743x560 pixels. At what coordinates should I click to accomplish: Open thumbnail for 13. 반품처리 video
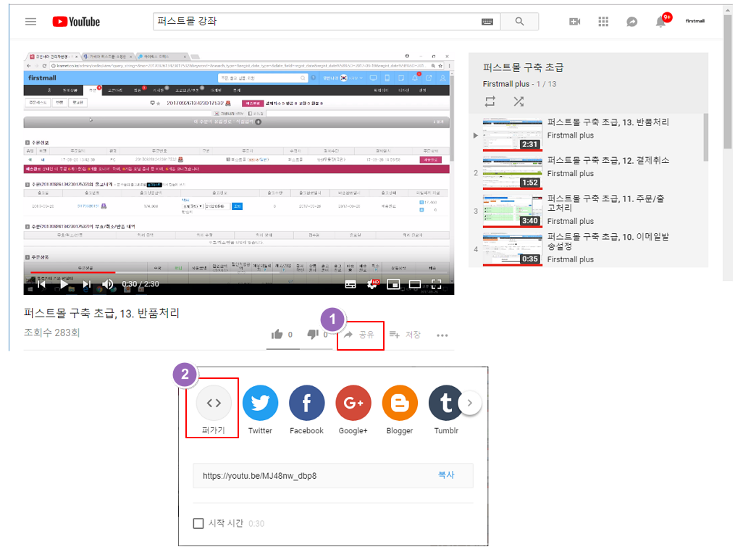(x=512, y=135)
